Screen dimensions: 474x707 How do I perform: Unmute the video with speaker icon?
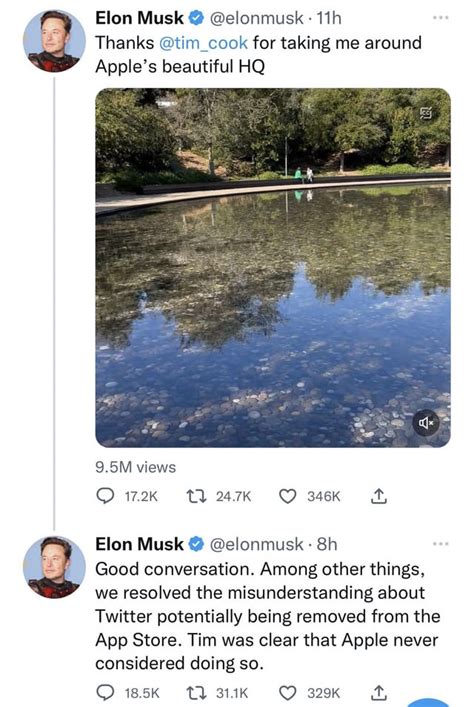[426, 423]
